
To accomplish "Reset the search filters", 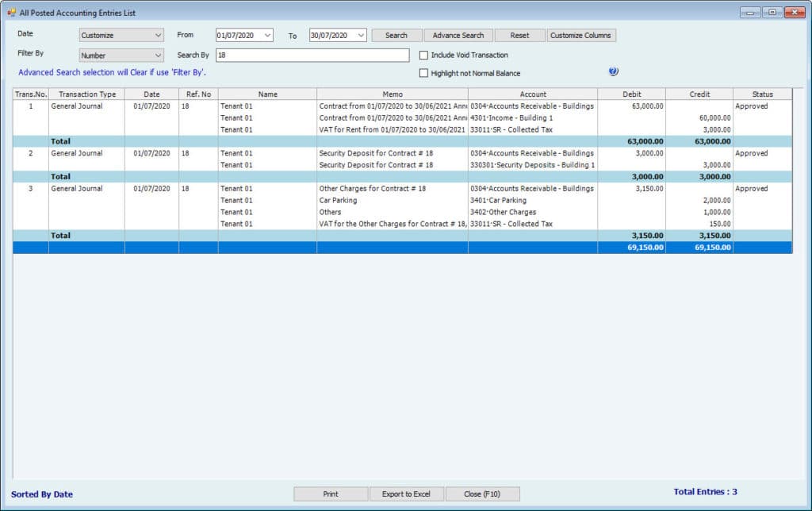I will coord(519,36).
